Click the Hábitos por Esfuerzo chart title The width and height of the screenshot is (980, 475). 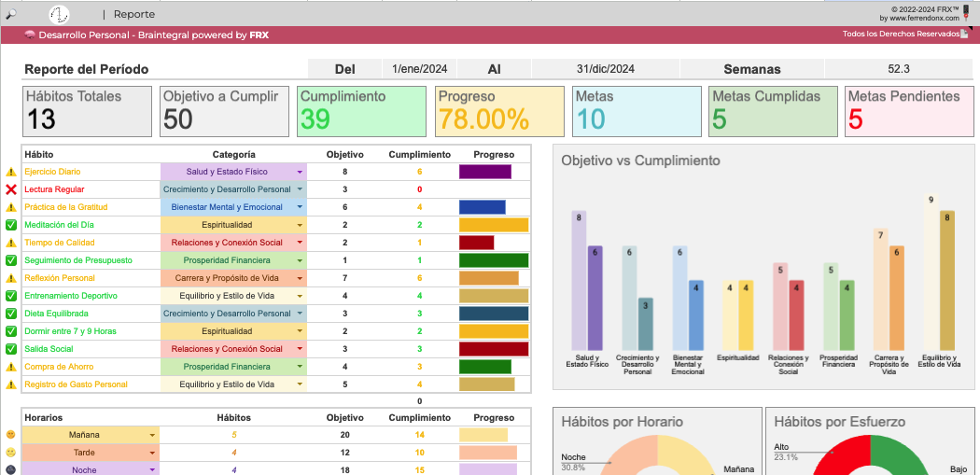(839, 423)
